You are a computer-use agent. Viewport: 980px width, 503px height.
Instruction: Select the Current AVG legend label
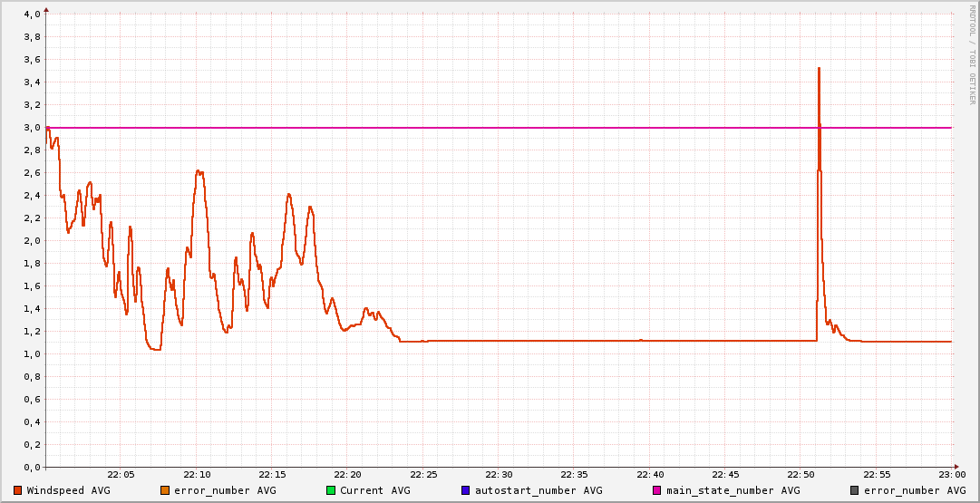click(374, 490)
